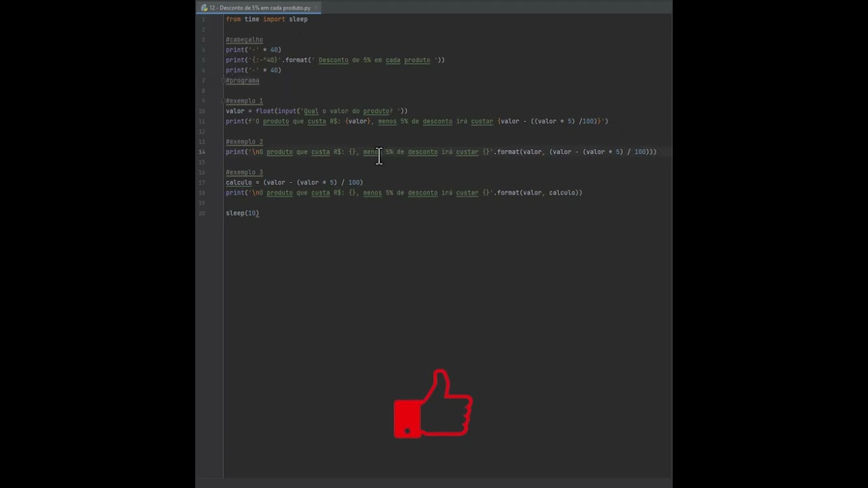Place cursor in the print format 'Desconto de 5%' line
The width and height of the screenshot is (868, 488).
(x=335, y=60)
